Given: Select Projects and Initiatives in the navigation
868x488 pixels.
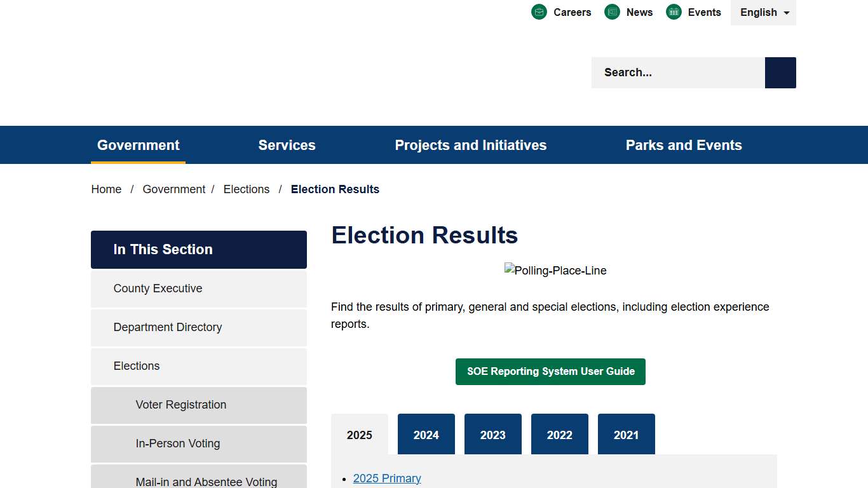Looking at the screenshot, I should [x=470, y=145].
